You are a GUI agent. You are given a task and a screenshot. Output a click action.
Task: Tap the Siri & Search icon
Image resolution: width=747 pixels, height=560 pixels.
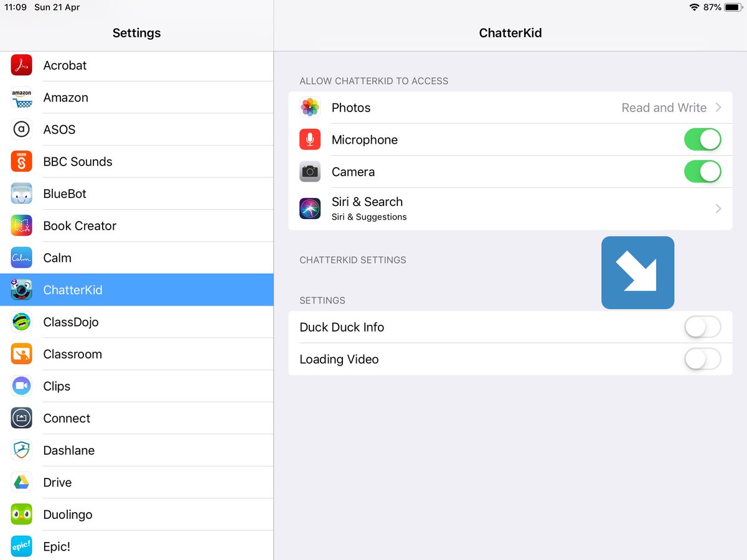[x=310, y=208]
